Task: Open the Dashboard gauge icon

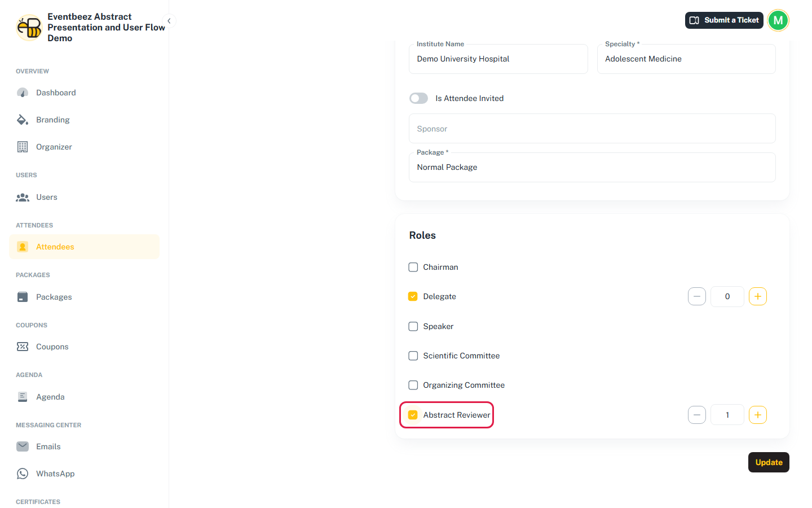Action: 23,93
